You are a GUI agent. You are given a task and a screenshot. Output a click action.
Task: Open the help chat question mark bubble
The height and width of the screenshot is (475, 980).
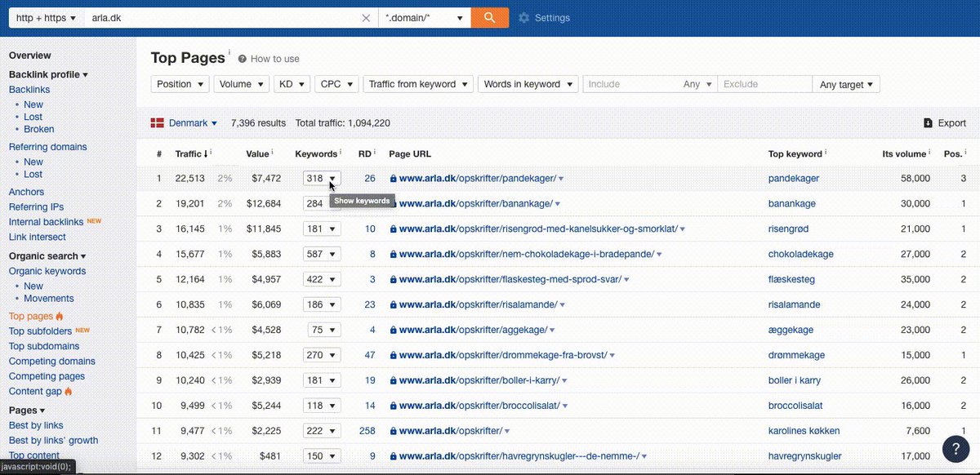tap(955, 449)
